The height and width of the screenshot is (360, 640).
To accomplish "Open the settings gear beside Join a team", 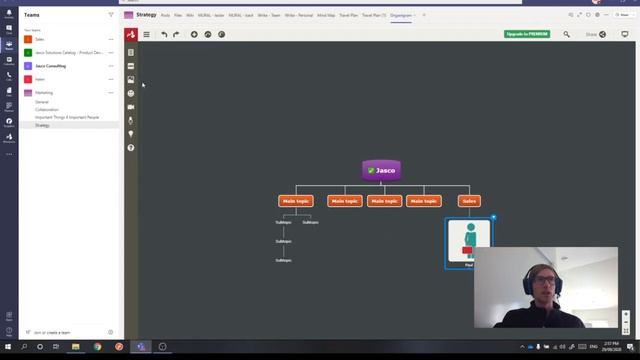I will [x=111, y=332].
